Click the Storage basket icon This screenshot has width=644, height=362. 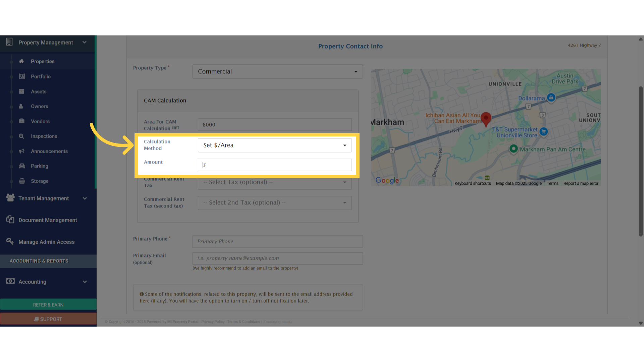click(22, 181)
